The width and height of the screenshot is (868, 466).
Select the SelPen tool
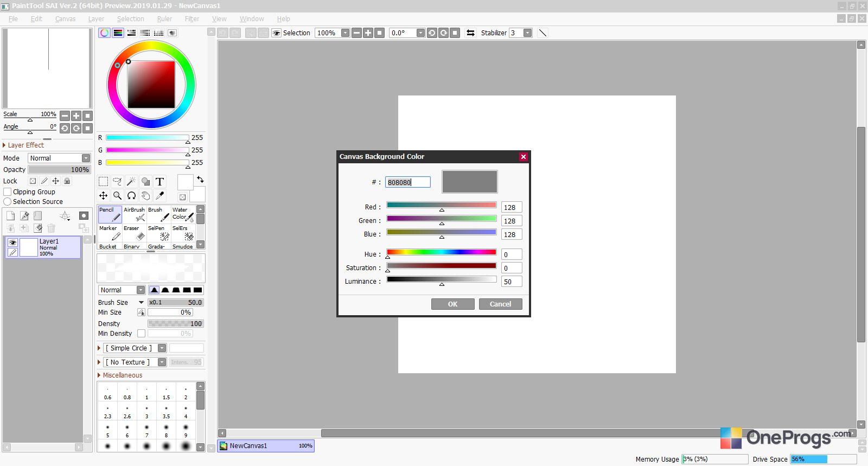click(159, 233)
